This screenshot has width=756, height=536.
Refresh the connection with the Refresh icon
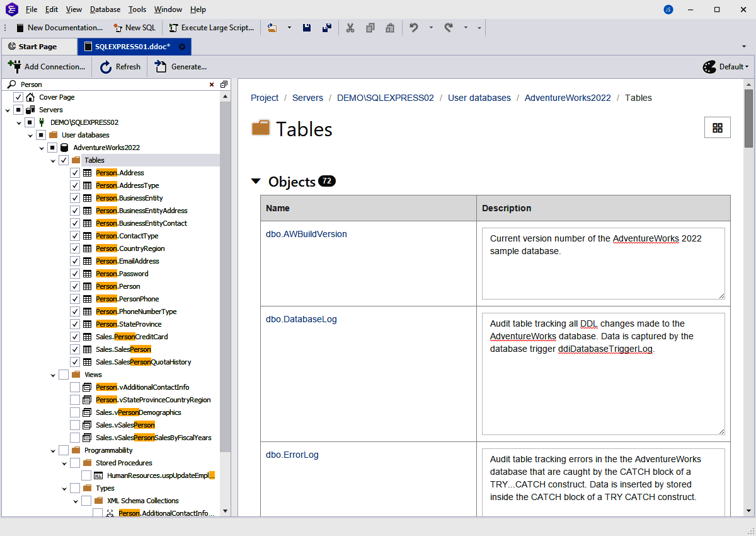[x=119, y=66]
